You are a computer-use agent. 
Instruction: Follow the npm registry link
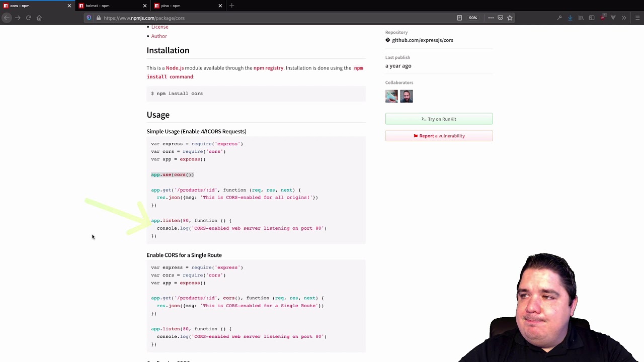268,68
